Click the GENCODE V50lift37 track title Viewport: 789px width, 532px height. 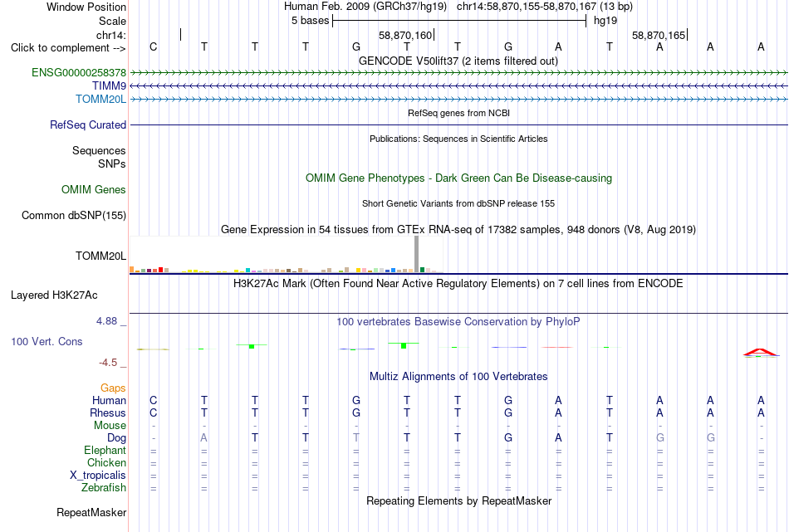pyautogui.click(x=458, y=61)
